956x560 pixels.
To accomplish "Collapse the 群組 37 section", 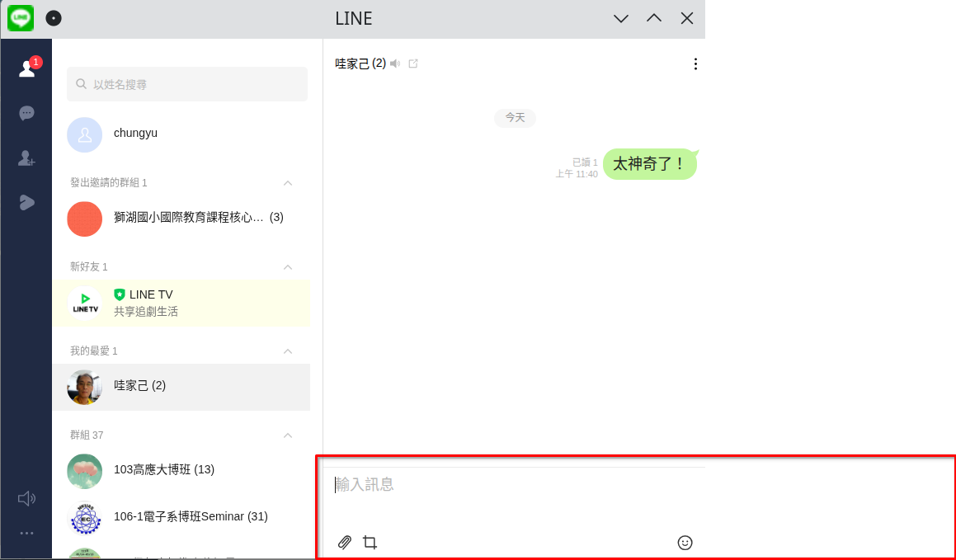I will pyautogui.click(x=288, y=435).
